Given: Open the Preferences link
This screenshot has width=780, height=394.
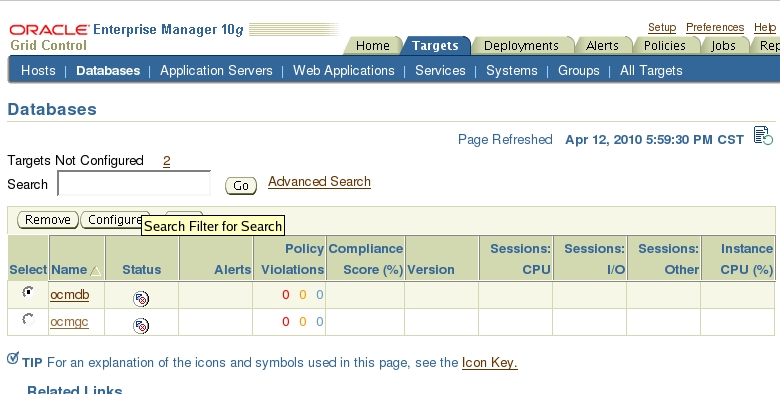Looking at the screenshot, I should pos(715,28).
